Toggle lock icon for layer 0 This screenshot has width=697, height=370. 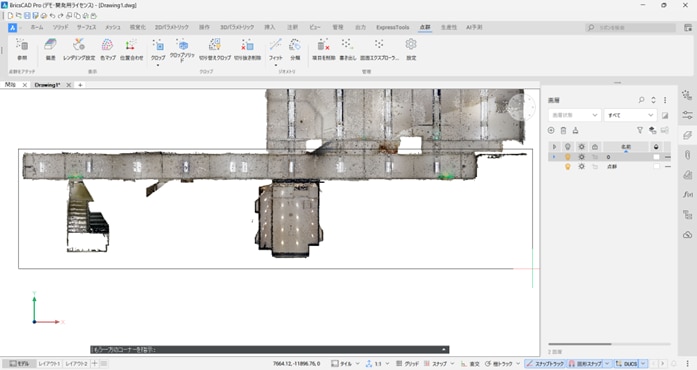tap(595, 157)
